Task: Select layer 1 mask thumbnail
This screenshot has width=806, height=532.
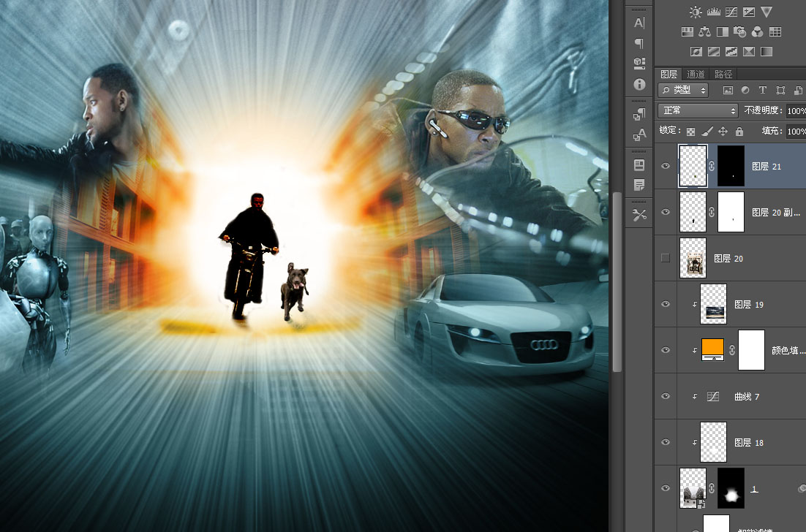Action: pos(731,488)
